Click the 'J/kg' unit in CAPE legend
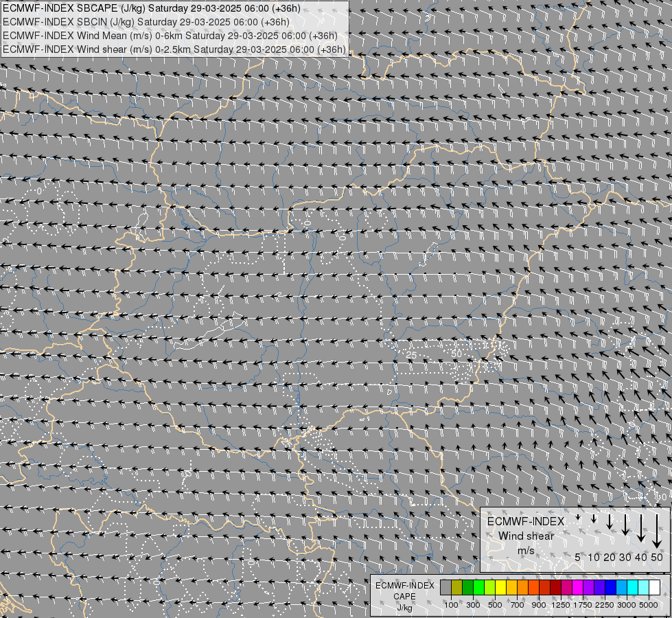Image resolution: width=672 pixels, height=618 pixels. pos(404,608)
